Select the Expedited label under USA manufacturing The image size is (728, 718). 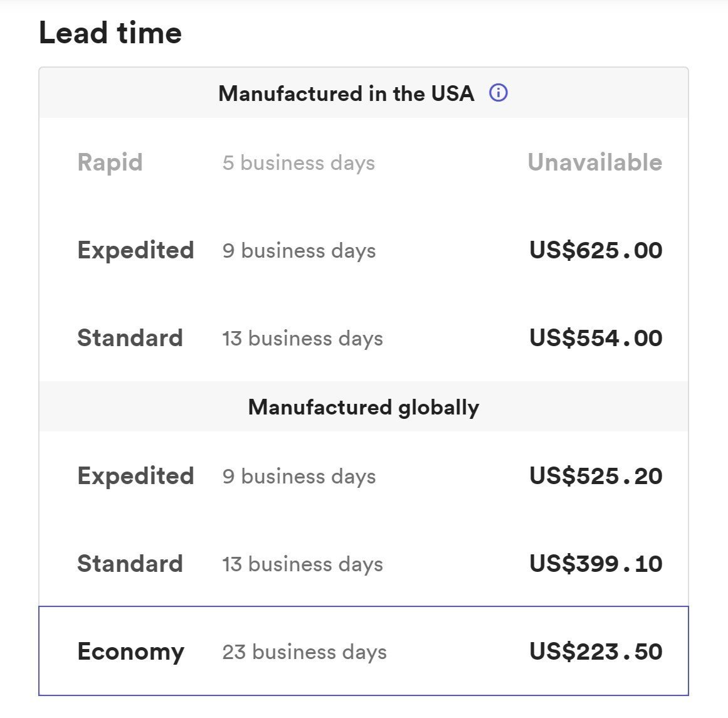[x=135, y=250]
